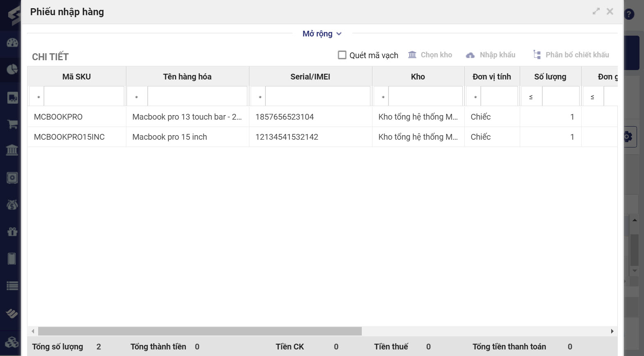Click the pie chart reports sidebar icon
644x356 pixels.
click(x=12, y=69)
